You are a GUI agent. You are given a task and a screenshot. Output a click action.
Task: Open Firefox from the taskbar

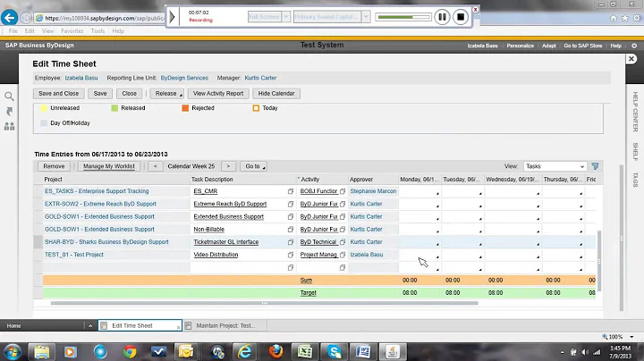coord(275,352)
